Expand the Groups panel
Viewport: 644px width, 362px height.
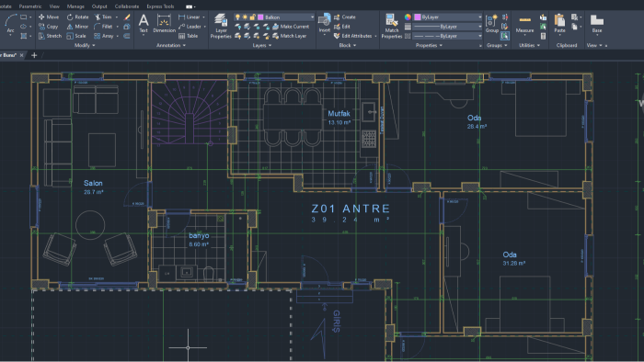pyautogui.click(x=497, y=45)
